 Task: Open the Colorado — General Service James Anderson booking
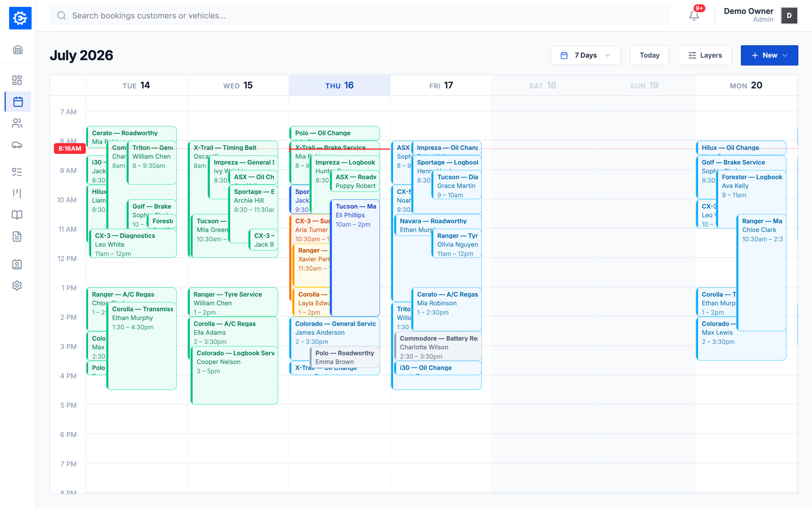pos(334,331)
